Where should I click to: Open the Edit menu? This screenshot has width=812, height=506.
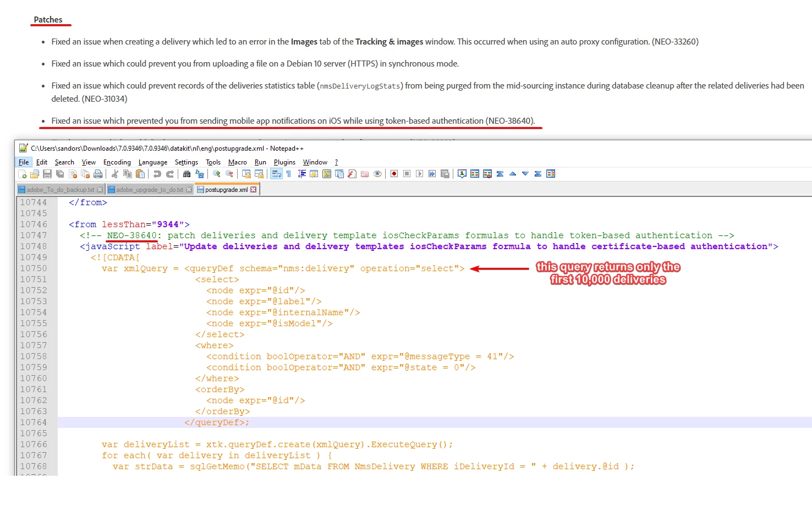pos(42,162)
